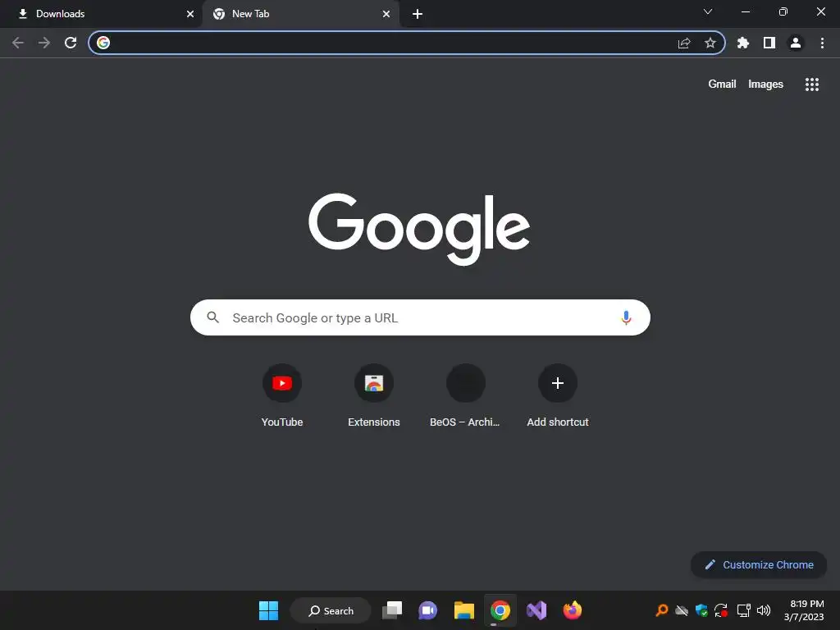Open network settings tray icon
The image size is (840, 630).
coord(743,610)
